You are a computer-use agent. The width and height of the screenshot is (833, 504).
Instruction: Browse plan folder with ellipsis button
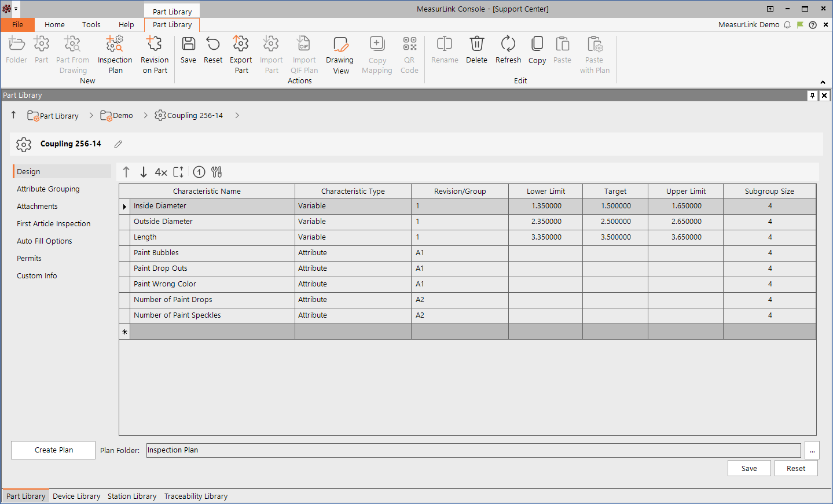click(812, 450)
